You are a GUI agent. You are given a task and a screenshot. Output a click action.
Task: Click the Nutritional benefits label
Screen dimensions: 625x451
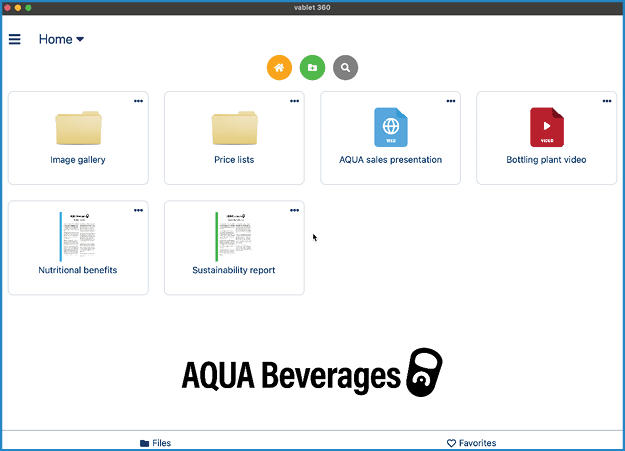[78, 270]
